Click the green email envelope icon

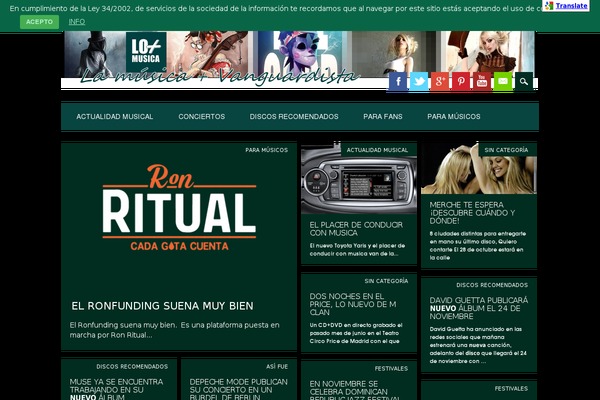coord(503,81)
